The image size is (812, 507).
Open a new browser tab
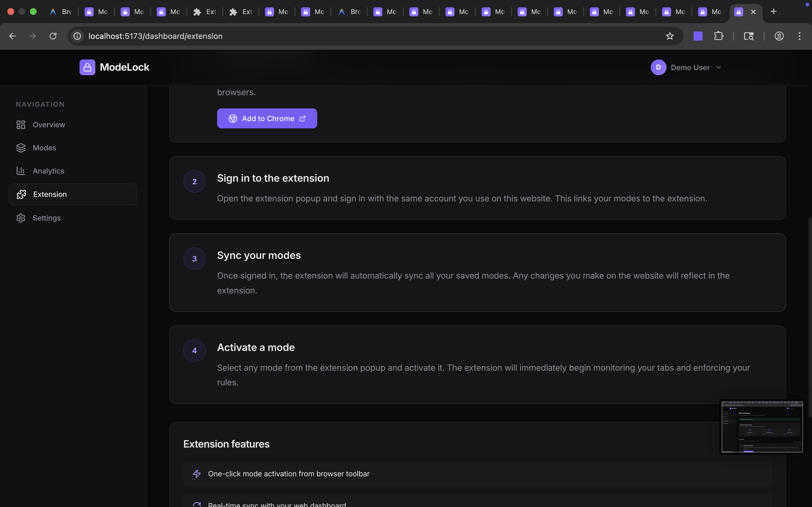coord(773,11)
